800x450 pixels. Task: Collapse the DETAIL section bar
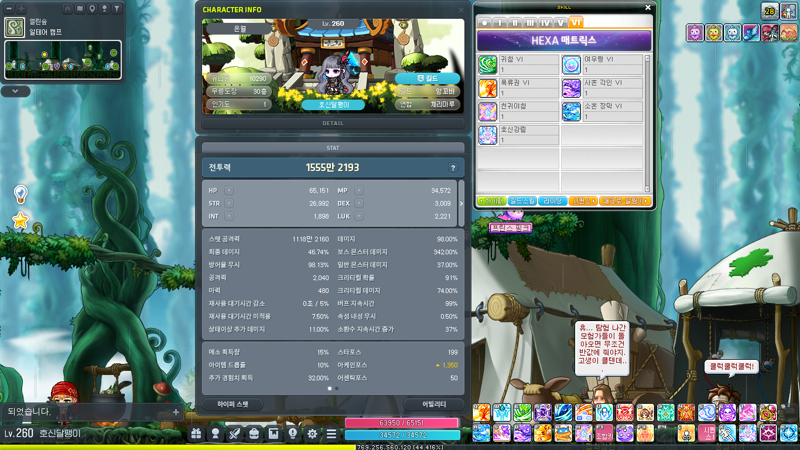[x=333, y=123]
